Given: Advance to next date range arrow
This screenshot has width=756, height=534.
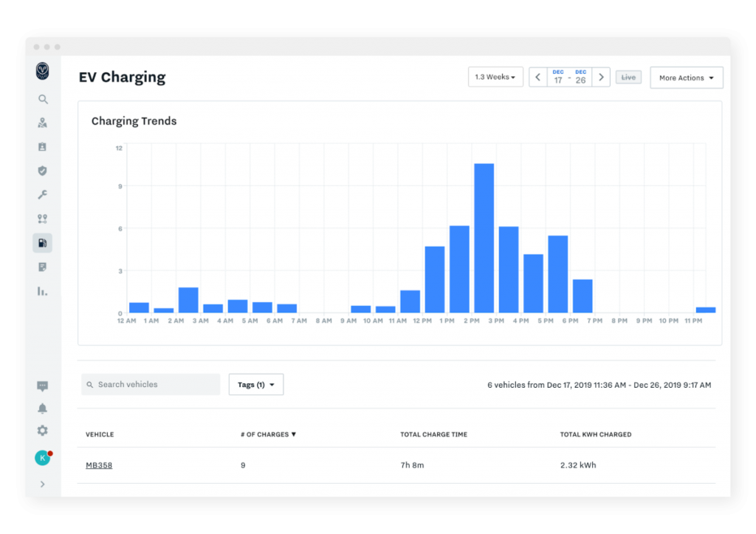Looking at the screenshot, I should tap(602, 78).
